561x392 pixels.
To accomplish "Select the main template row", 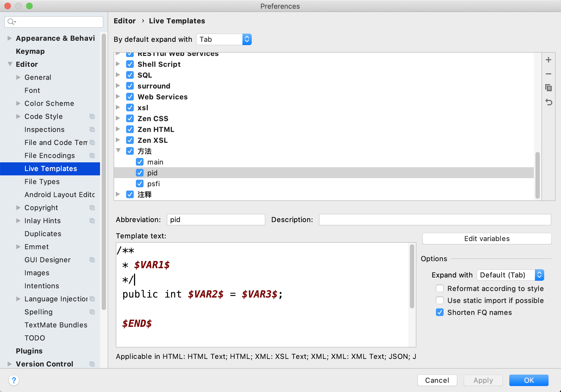I will [x=324, y=162].
